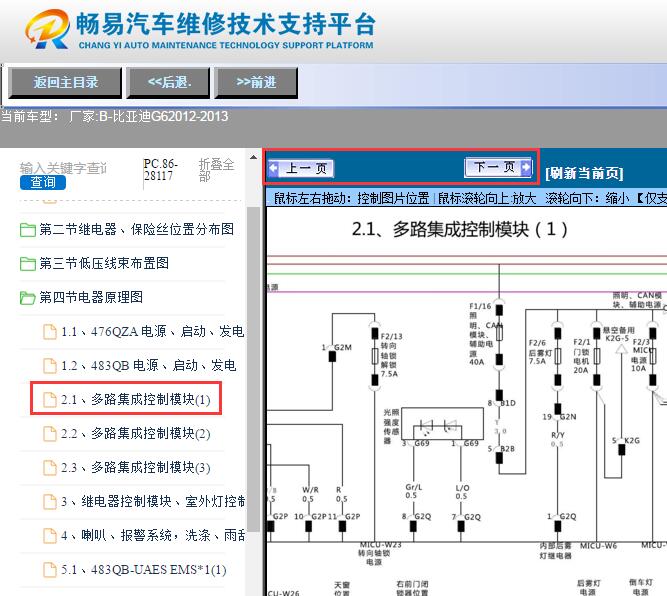Click the 刷新当前页 link
The width and height of the screenshot is (667, 596).
(x=584, y=173)
